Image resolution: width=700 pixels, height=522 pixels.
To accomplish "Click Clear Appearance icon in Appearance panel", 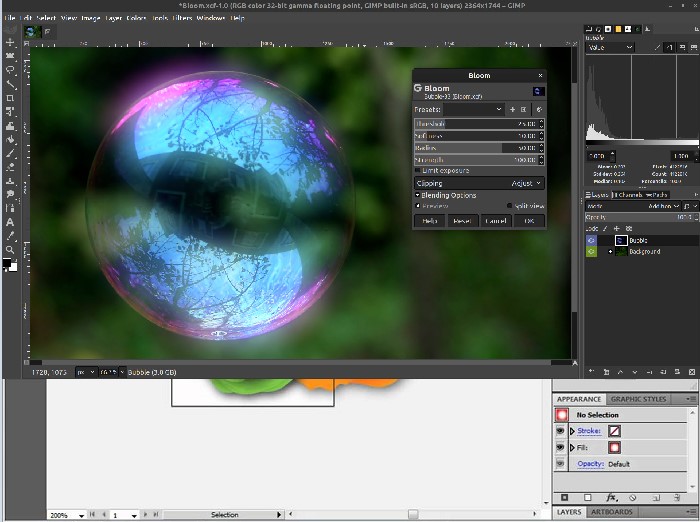I will point(633,497).
